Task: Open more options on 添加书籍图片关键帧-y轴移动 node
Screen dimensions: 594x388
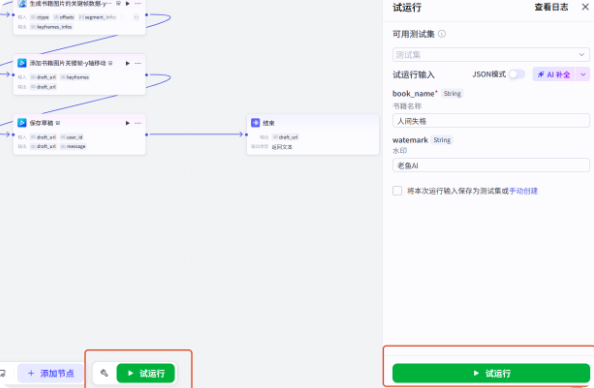Action: pyautogui.click(x=138, y=63)
